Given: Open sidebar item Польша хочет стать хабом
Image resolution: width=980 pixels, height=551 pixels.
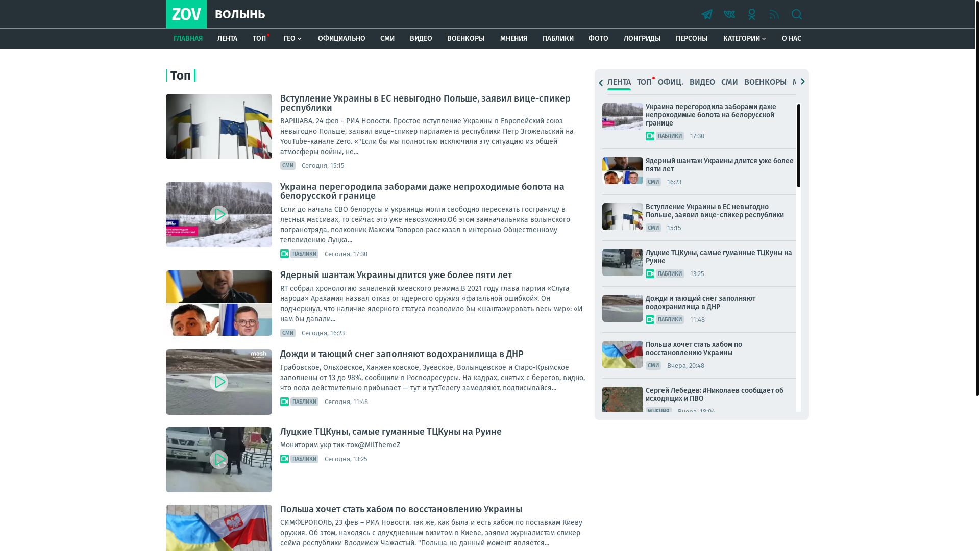Looking at the screenshot, I should pos(694,348).
